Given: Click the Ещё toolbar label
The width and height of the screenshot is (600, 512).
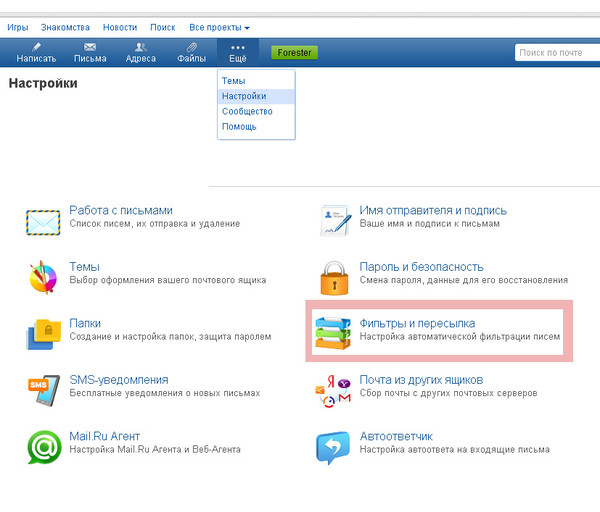Looking at the screenshot, I should point(238,59).
